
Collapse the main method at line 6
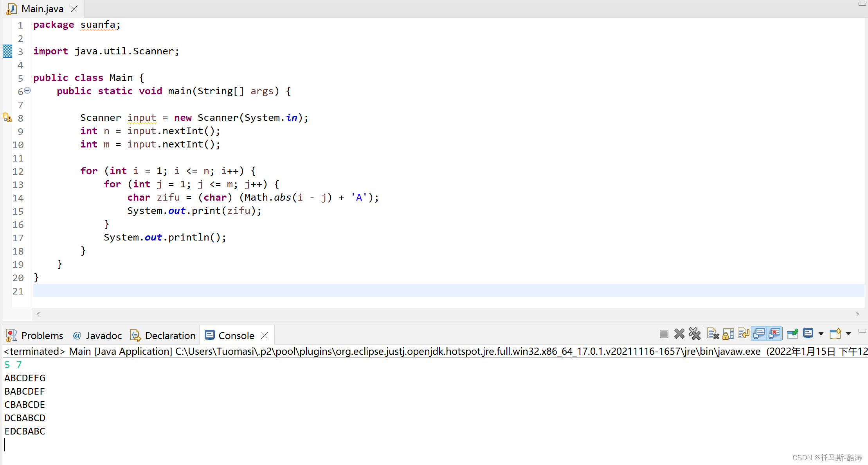(27, 90)
